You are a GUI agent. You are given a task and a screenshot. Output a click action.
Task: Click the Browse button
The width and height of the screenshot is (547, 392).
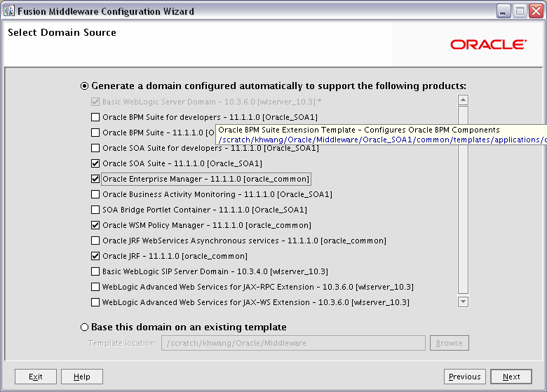450,343
